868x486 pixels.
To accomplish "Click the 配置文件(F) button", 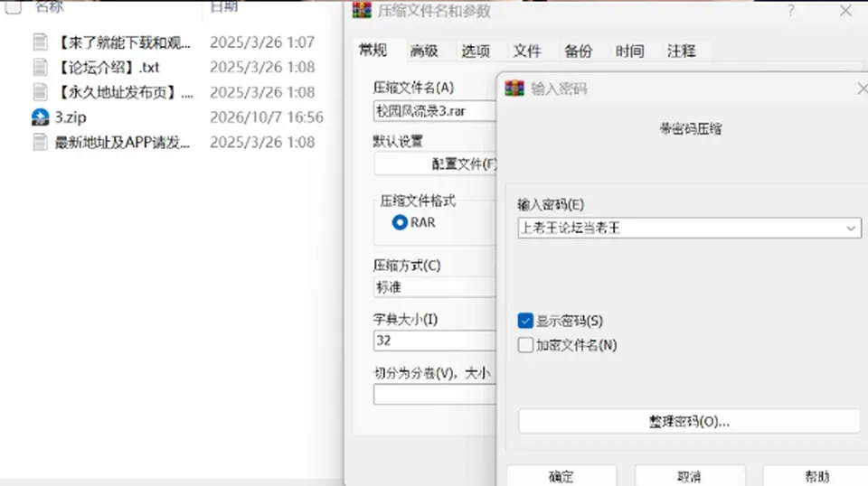I will pos(435,164).
